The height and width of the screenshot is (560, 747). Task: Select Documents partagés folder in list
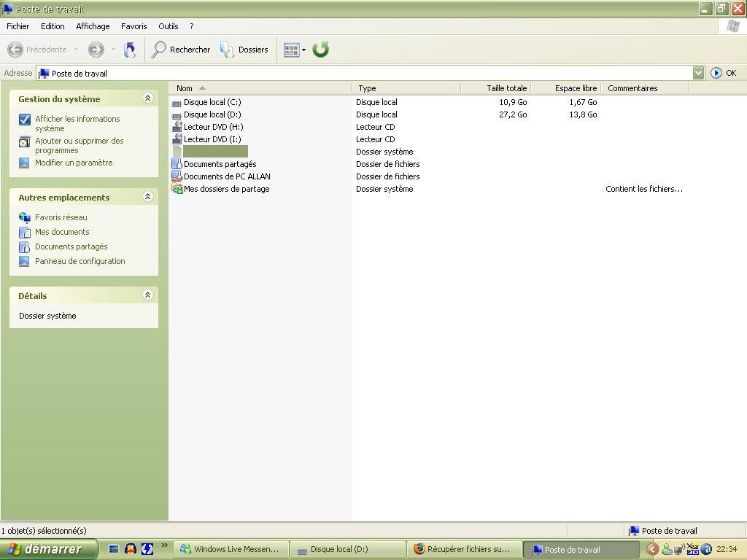click(220, 164)
